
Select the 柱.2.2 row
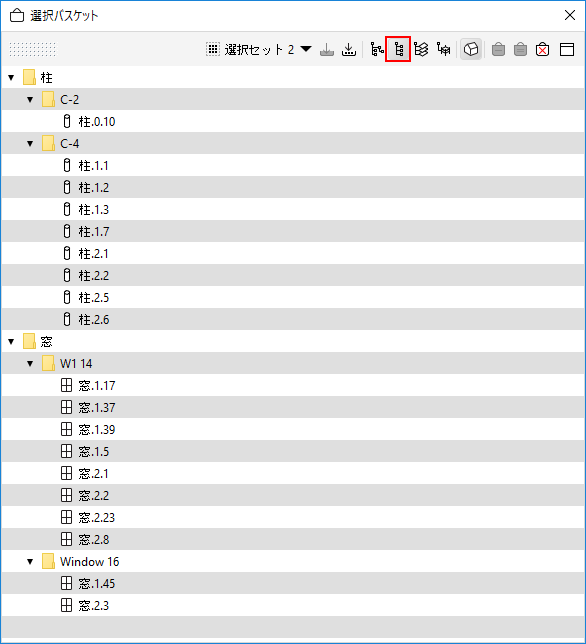[293, 275]
